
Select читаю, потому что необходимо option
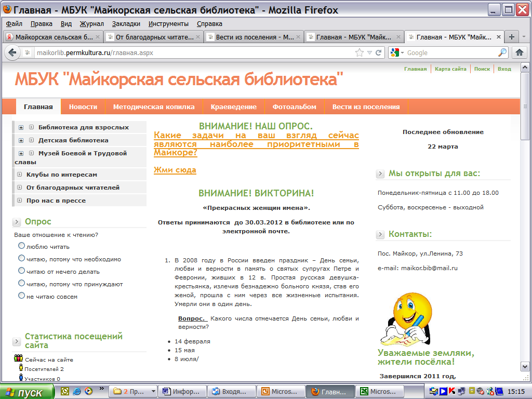coord(21,258)
